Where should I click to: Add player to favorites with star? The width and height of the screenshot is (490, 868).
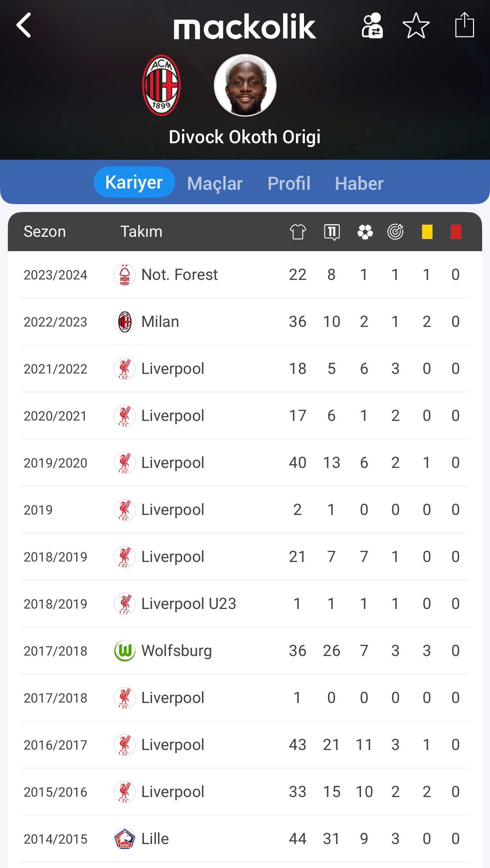(x=416, y=26)
